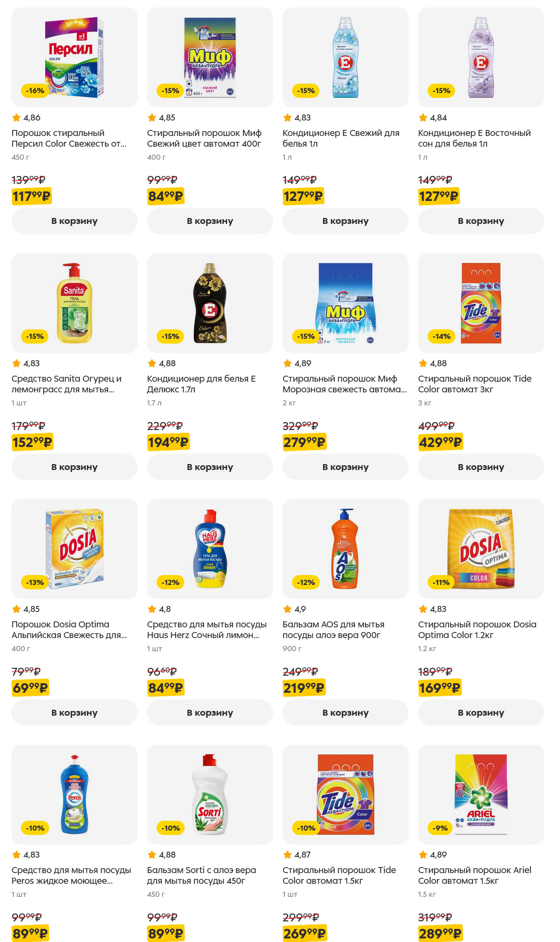Click the -16% discount badge
This screenshot has height=942, width=560.
[35, 91]
